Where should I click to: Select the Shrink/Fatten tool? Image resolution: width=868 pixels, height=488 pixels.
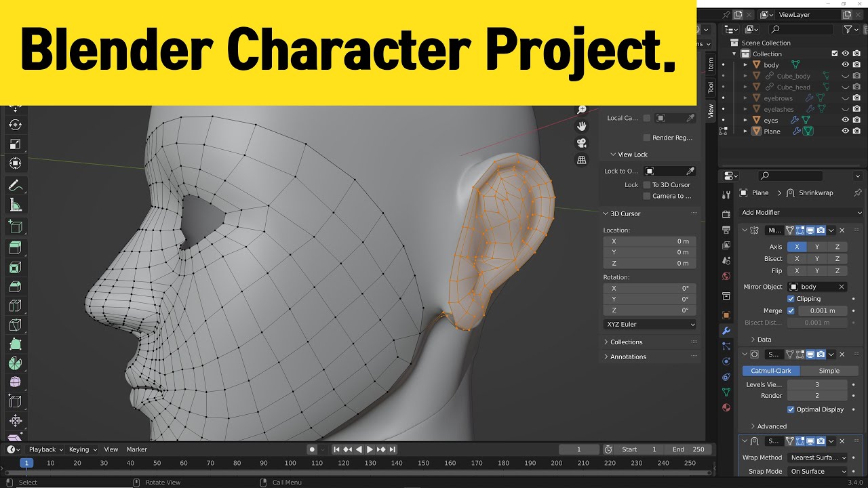point(15,421)
